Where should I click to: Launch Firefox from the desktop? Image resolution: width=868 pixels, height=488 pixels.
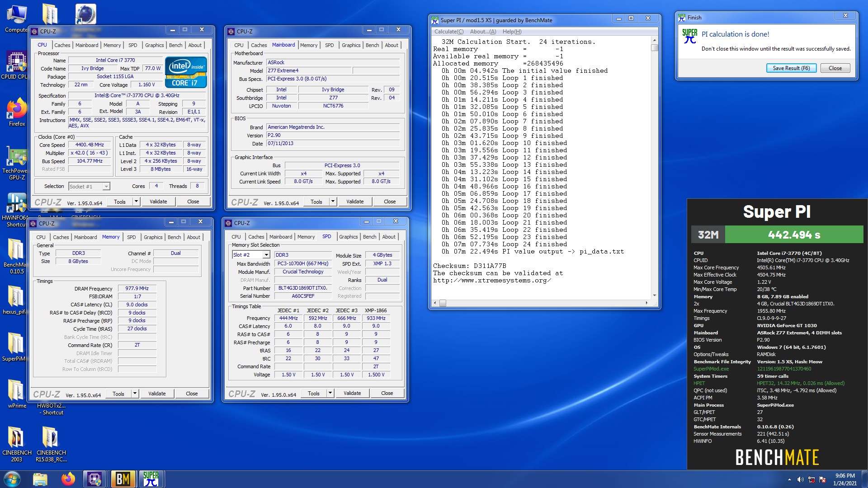[x=17, y=112]
